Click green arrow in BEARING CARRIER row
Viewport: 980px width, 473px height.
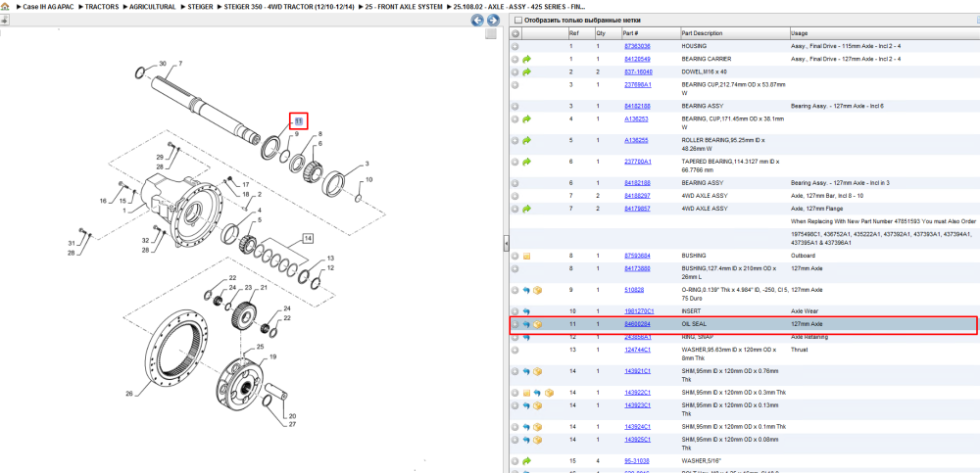(x=527, y=59)
